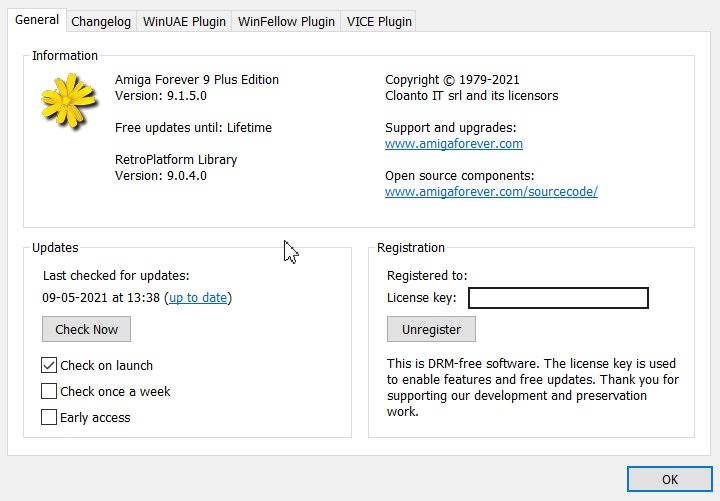Click into the License key field
The height and width of the screenshot is (501, 720).
click(x=558, y=298)
